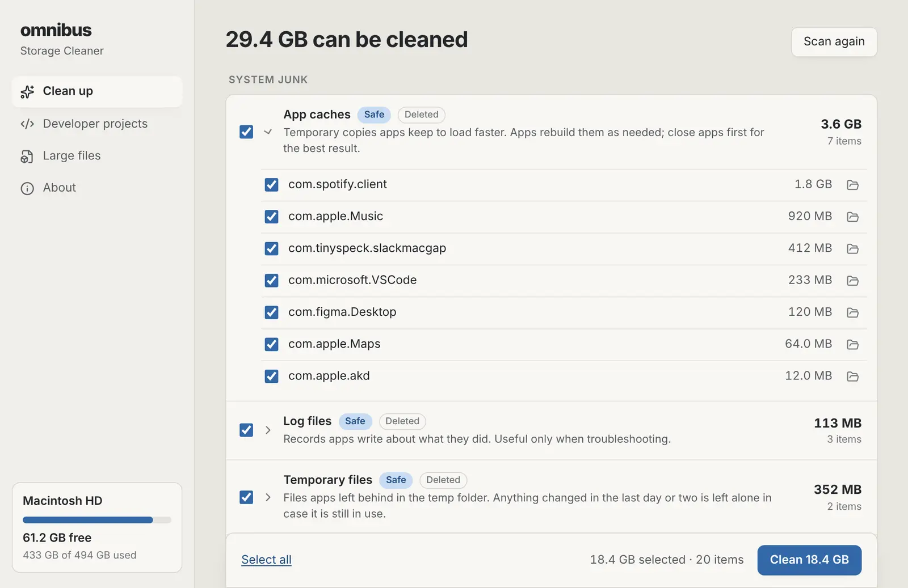This screenshot has width=908, height=588.
Task: Click Clean 18.4 GB button
Action: coord(809,560)
